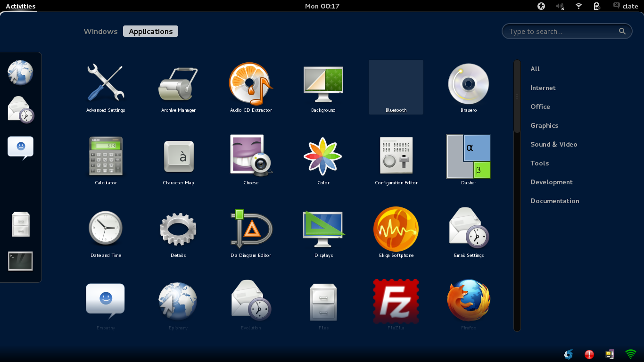Switch to the Windows view

click(x=100, y=32)
